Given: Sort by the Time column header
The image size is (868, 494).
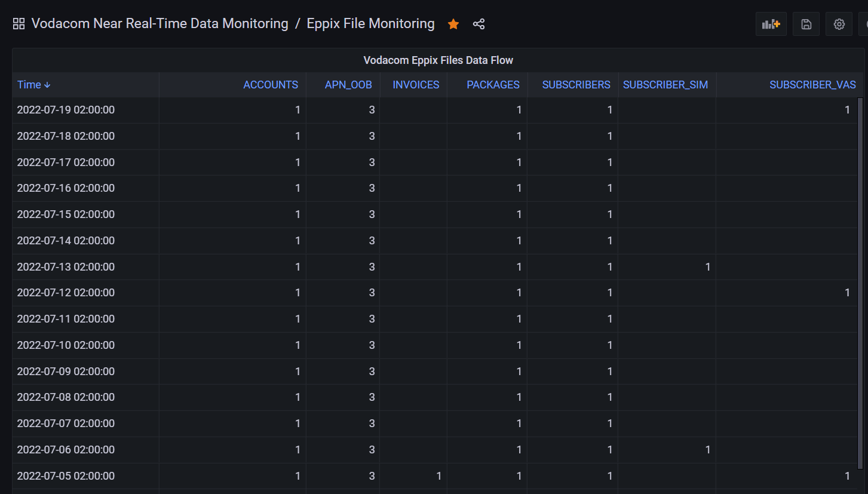Looking at the screenshot, I should click(x=34, y=85).
